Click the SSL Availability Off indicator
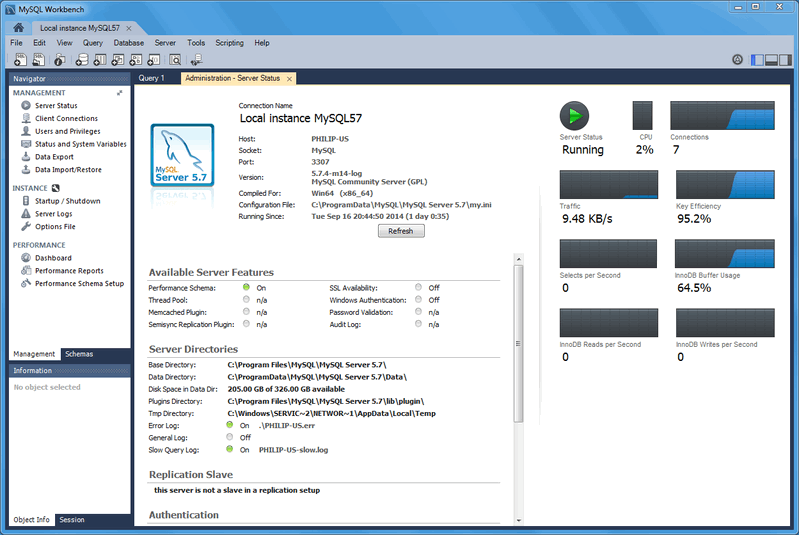The width and height of the screenshot is (799, 535). pos(418,287)
